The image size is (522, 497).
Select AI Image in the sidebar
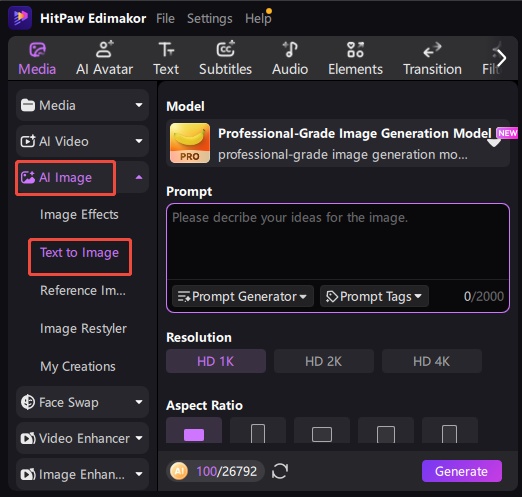click(65, 178)
